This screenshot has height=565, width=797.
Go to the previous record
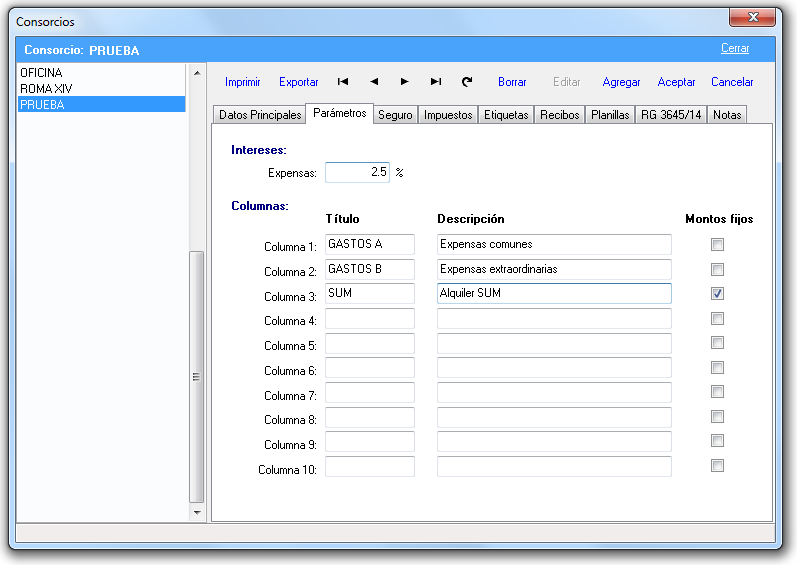[374, 82]
